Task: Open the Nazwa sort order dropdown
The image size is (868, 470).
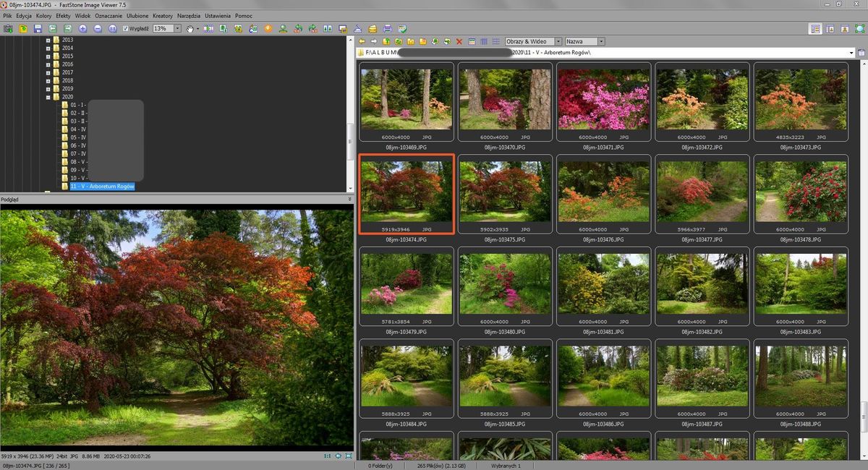Action: click(601, 42)
